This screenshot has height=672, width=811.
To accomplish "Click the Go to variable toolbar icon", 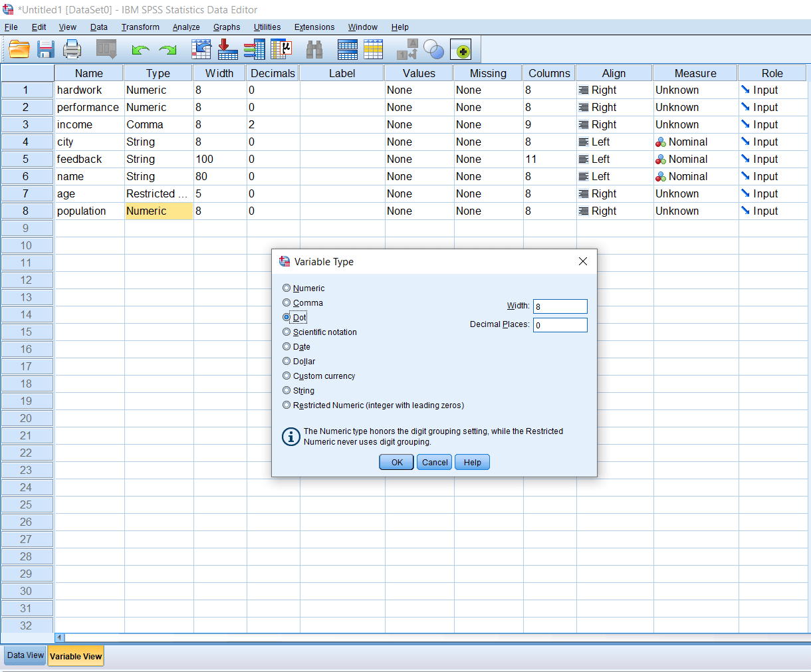I will pyautogui.click(x=227, y=50).
